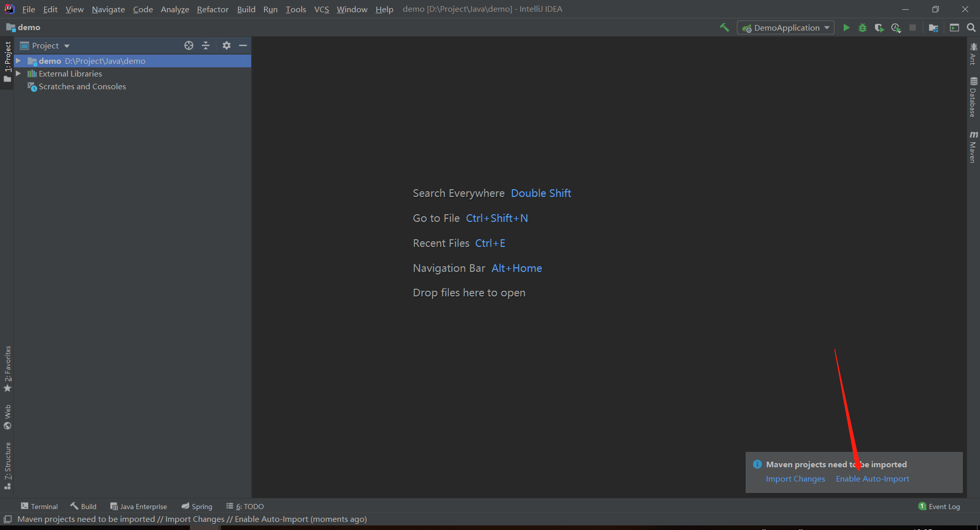Run DemoApplication with the green play icon
Screen dimensions: 980x530
(x=846, y=28)
